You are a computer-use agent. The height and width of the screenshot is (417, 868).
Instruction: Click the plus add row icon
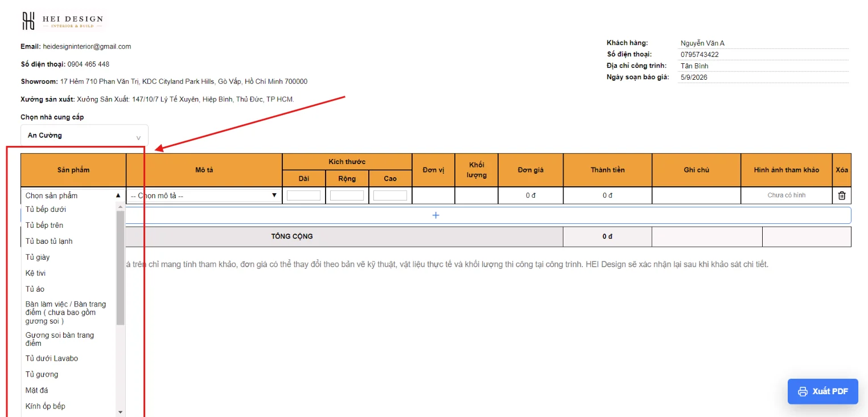436,215
